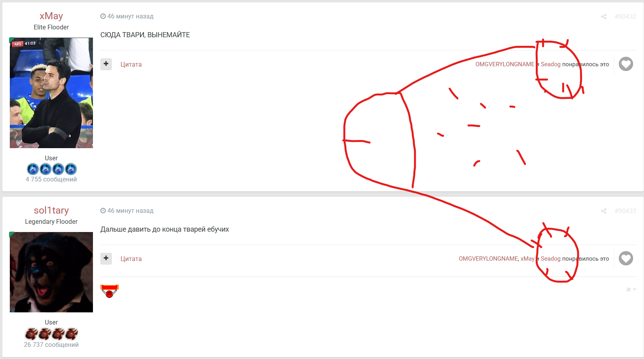Open xMay link in sol1tary's likes
This screenshot has width=644, height=359.
528,259
